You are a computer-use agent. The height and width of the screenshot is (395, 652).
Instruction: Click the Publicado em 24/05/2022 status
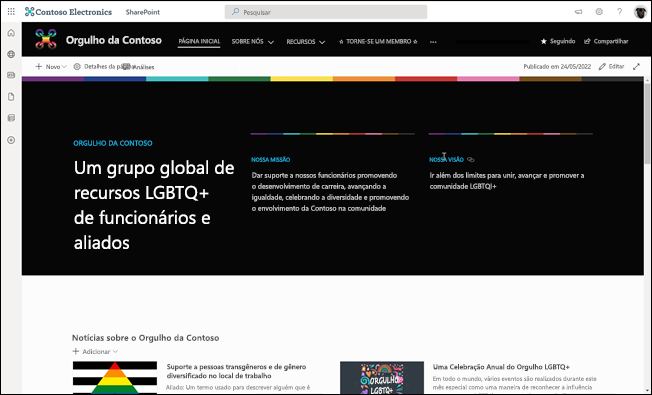[557, 67]
